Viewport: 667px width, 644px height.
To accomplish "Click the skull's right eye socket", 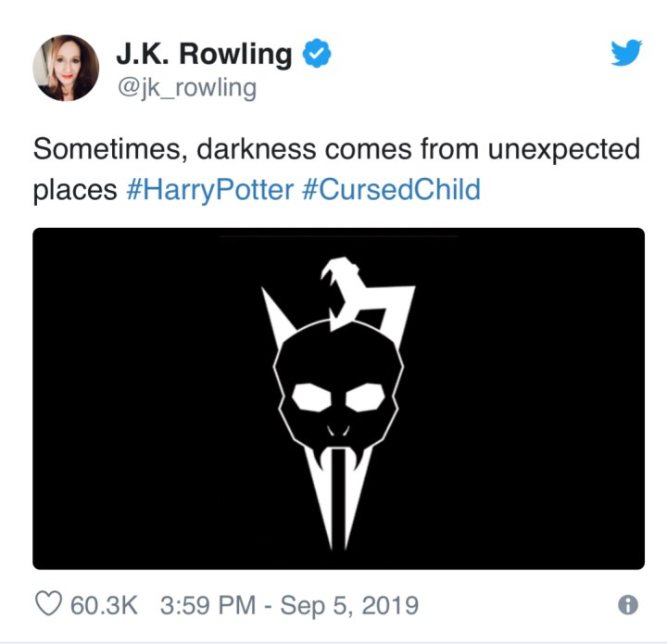I will point(365,399).
